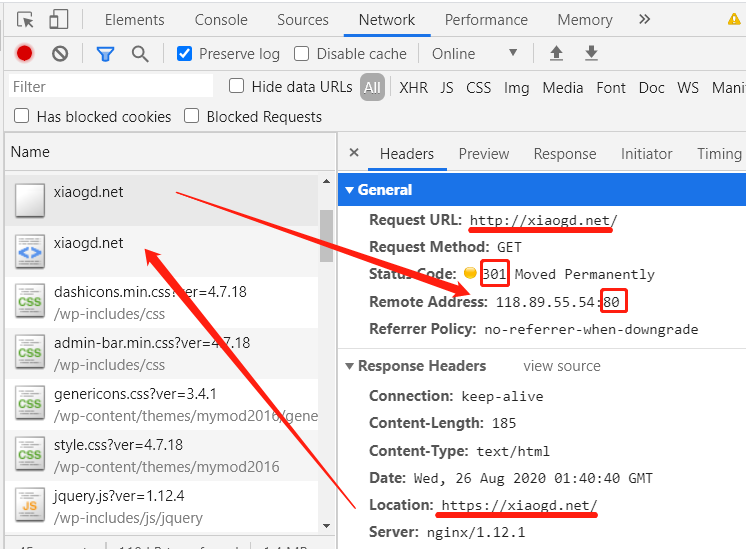746x549 pixels.
Task: Select xiaogd.net document request with code icon
Action: click(x=162, y=252)
